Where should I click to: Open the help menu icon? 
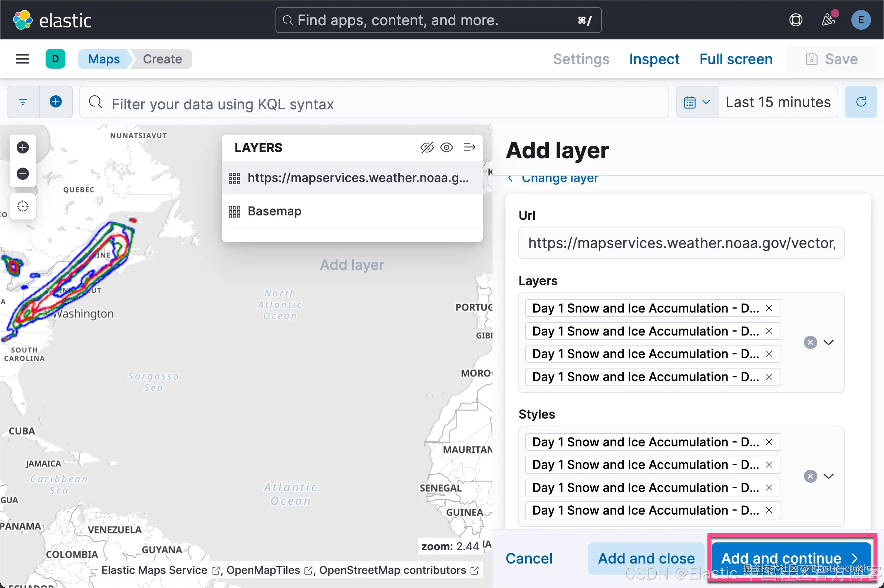(x=796, y=20)
